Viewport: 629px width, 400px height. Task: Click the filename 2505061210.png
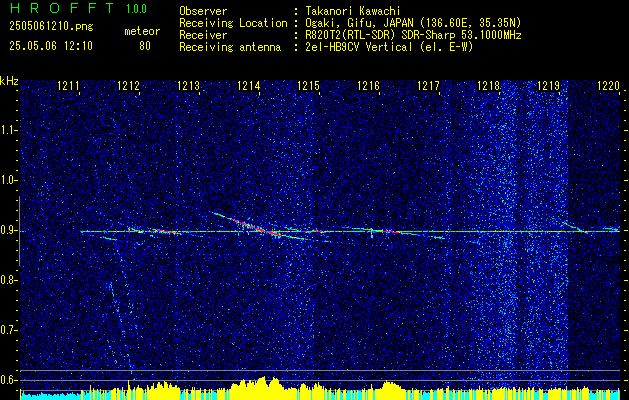tap(51, 26)
